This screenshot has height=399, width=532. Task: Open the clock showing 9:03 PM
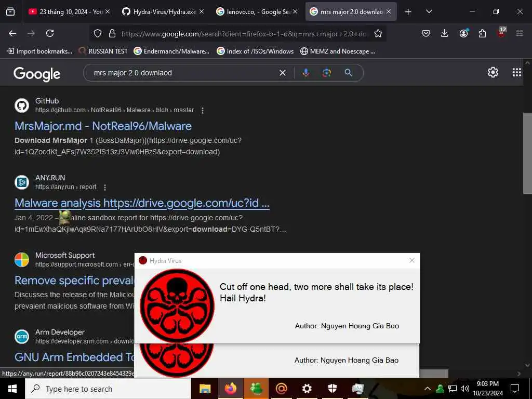487,389
